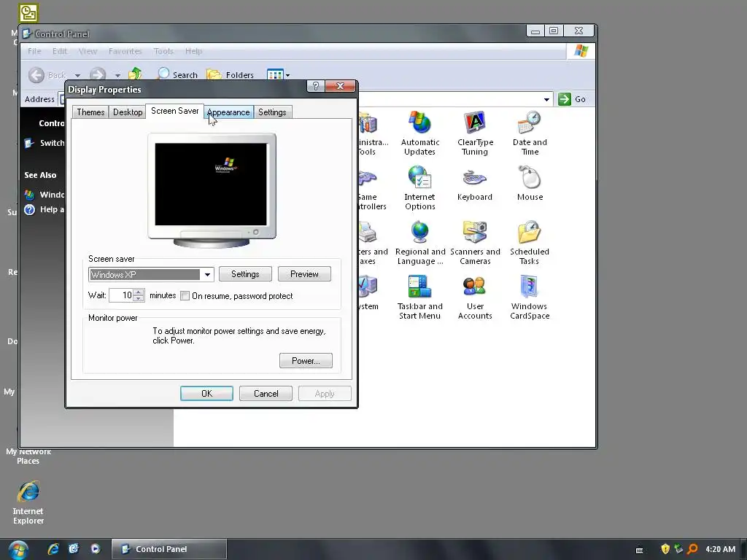747x560 pixels.
Task: Click the security shield tray icon
Action: coord(665,549)
